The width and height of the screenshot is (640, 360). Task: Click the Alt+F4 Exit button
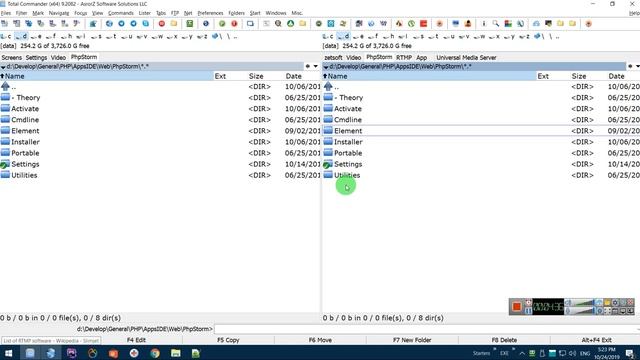click(x=596, y=340)
